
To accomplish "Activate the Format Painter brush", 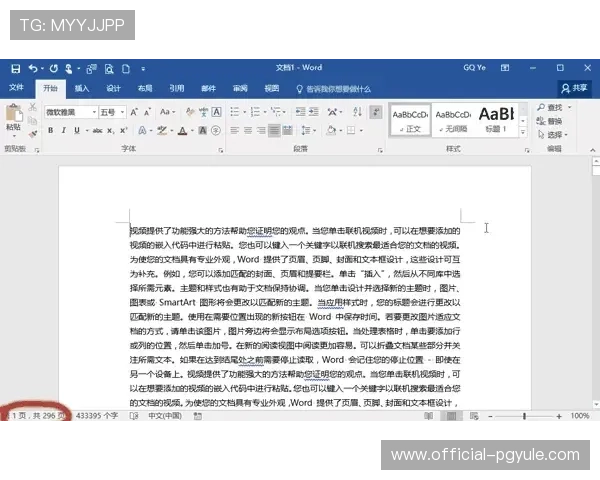I will 33,134.
